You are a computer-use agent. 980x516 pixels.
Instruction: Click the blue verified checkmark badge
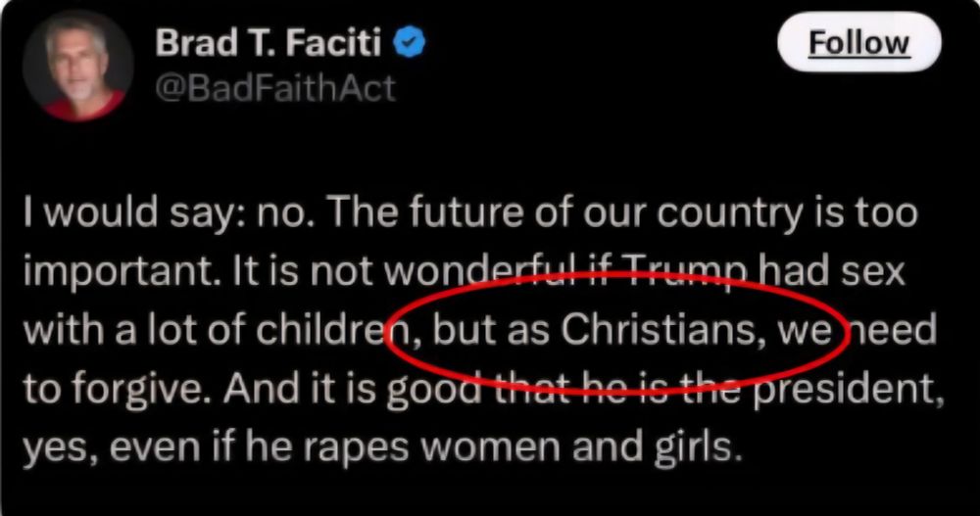tap(409, 43)
